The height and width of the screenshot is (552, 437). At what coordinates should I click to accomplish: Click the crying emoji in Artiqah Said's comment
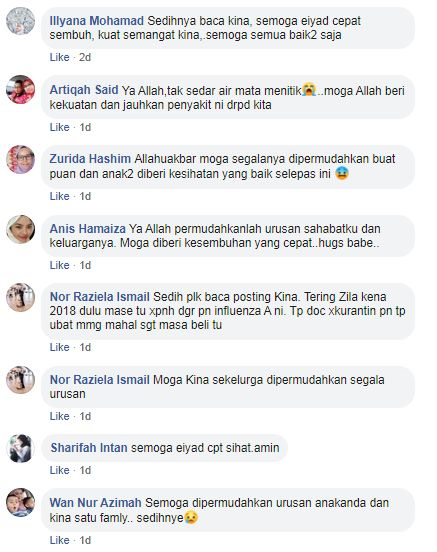pyautogui.click(x=309, y=89)
